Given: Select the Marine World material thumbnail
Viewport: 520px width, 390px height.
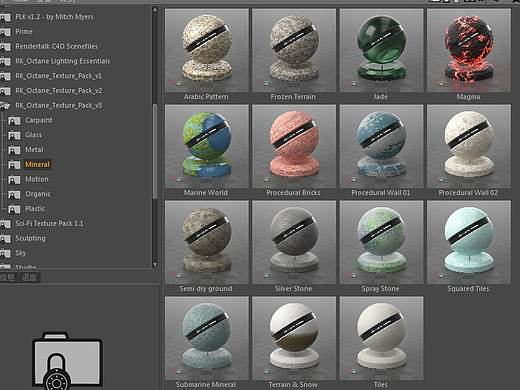Looking at the screenshot, I should tap(207, 146).
